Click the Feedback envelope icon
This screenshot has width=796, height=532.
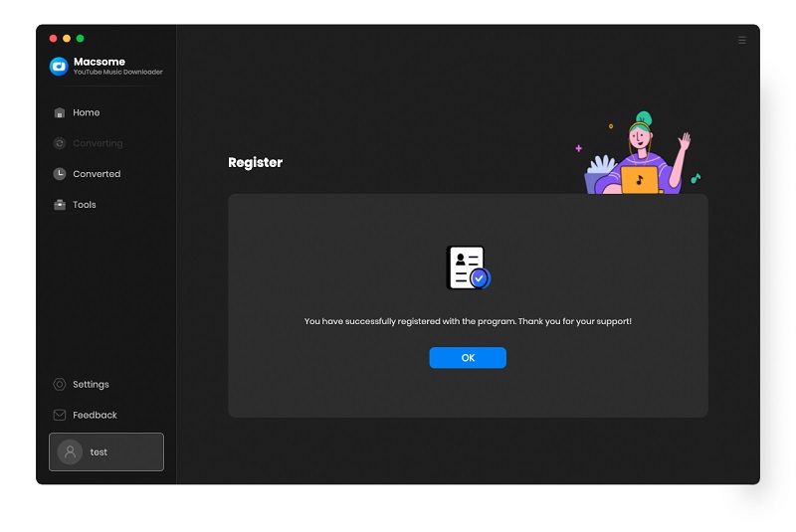click(x=60, y=416)
